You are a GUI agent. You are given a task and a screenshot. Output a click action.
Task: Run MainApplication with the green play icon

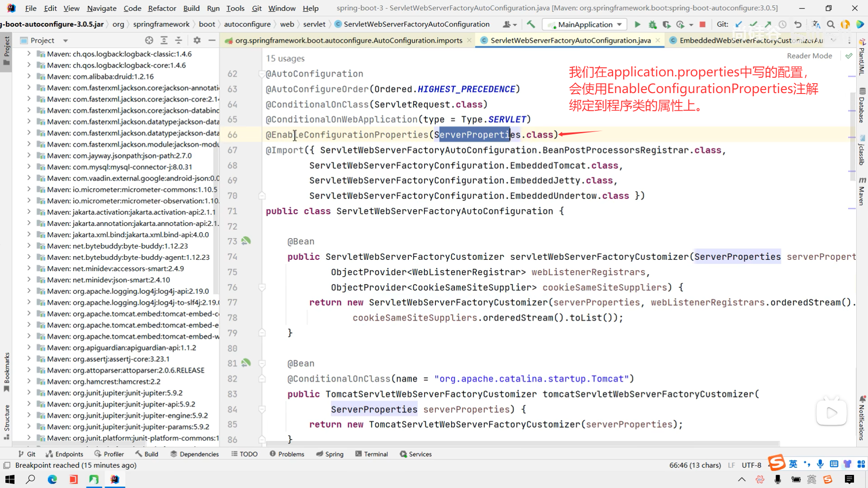[x=637, y=24]
